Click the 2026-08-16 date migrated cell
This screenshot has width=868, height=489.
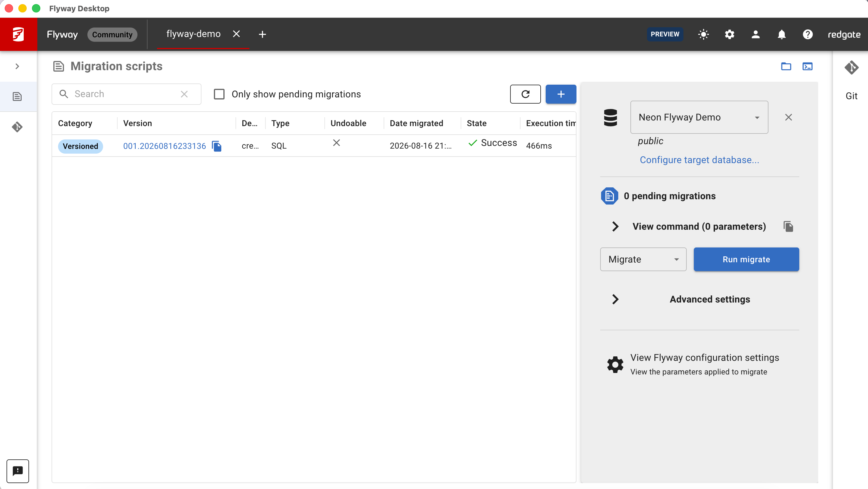click(421, 146)
